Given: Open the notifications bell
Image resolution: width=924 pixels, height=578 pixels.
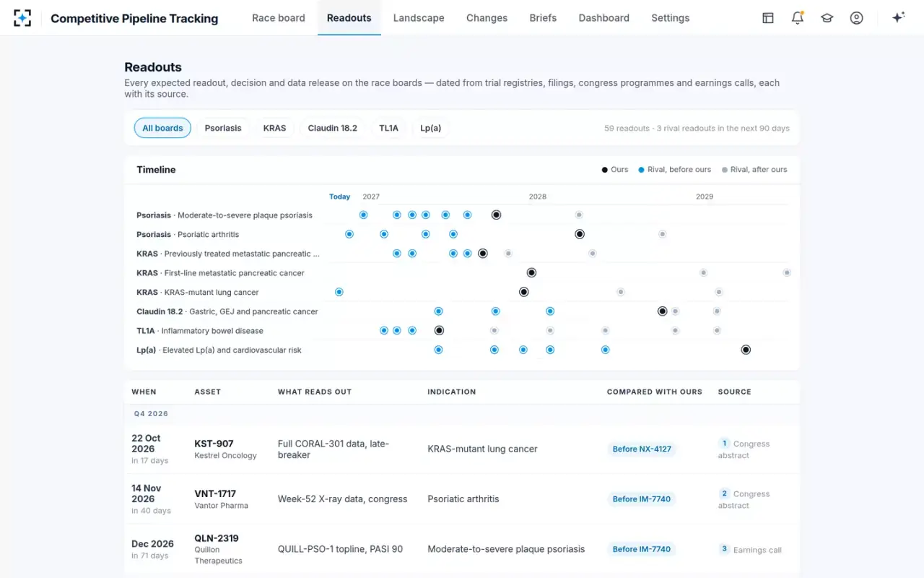Looking at the screenshot, I should 798,18.
